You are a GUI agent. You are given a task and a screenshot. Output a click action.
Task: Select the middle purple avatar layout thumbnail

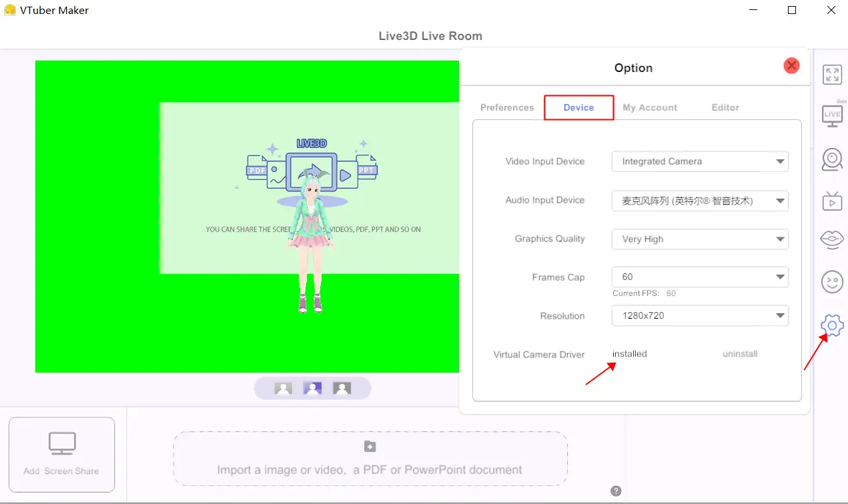tap(312, 388)
